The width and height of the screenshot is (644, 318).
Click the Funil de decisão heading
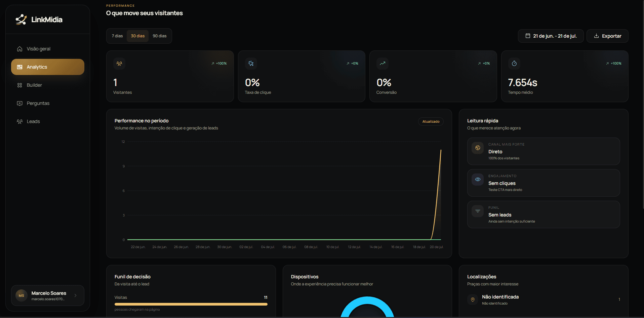click(132, 277)
